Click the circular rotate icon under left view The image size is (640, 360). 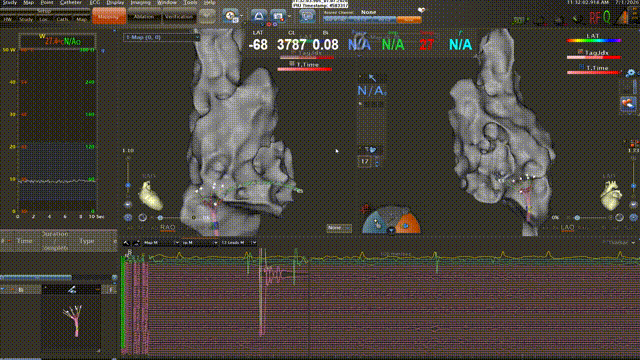pos(142,218)
